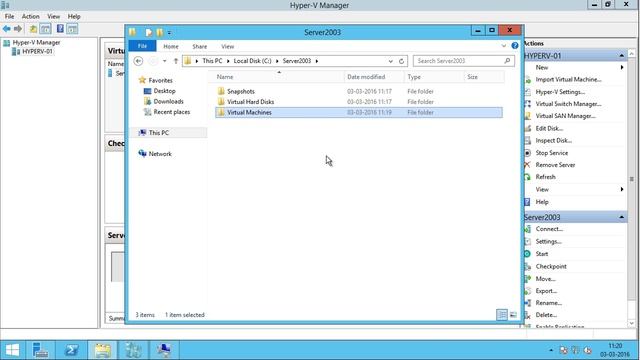Viewport: 640px width, 360px height.
Task: Click Local Disk (C:) in address path
Action: click(x=252, y=61)
